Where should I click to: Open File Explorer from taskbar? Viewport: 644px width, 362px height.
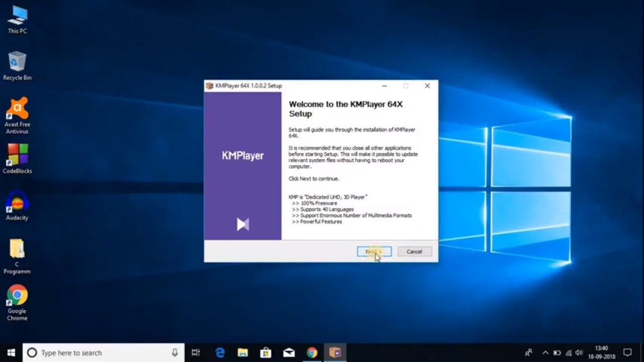[x=243, y=352]
